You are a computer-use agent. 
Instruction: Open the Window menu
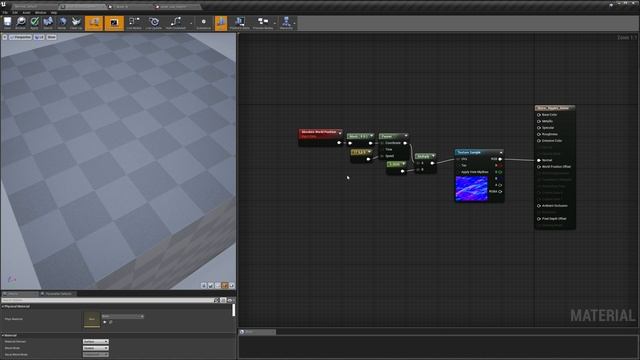click(x=40, y=13)
